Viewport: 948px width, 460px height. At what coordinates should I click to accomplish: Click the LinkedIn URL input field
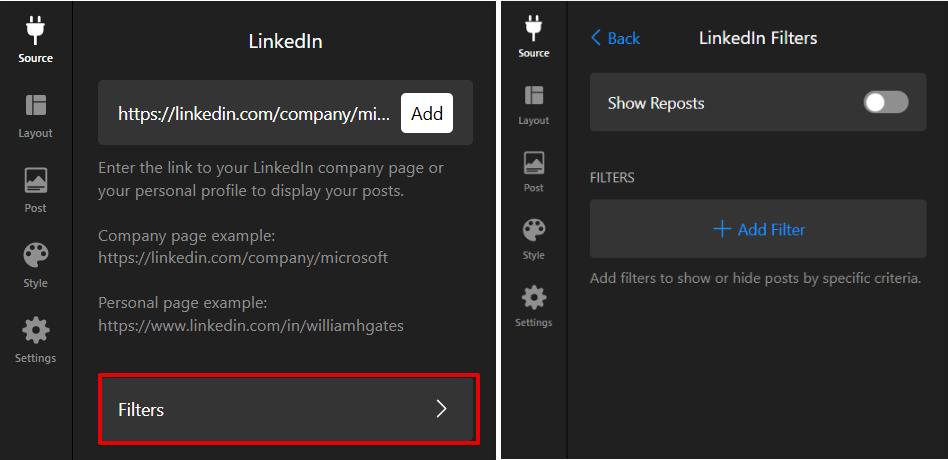[x=255, y=113]
